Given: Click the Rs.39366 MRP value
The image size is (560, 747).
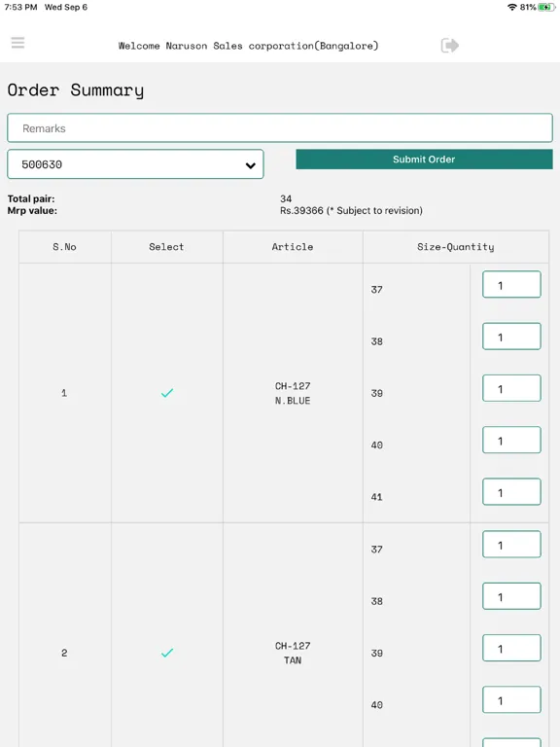Looking at the screenshot, I should pos(301,210).
